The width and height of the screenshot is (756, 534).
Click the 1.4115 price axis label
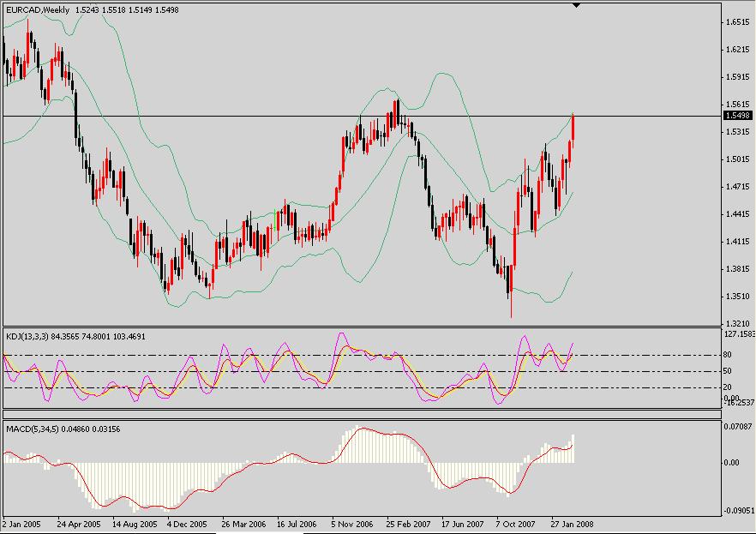tap(738, 242)
